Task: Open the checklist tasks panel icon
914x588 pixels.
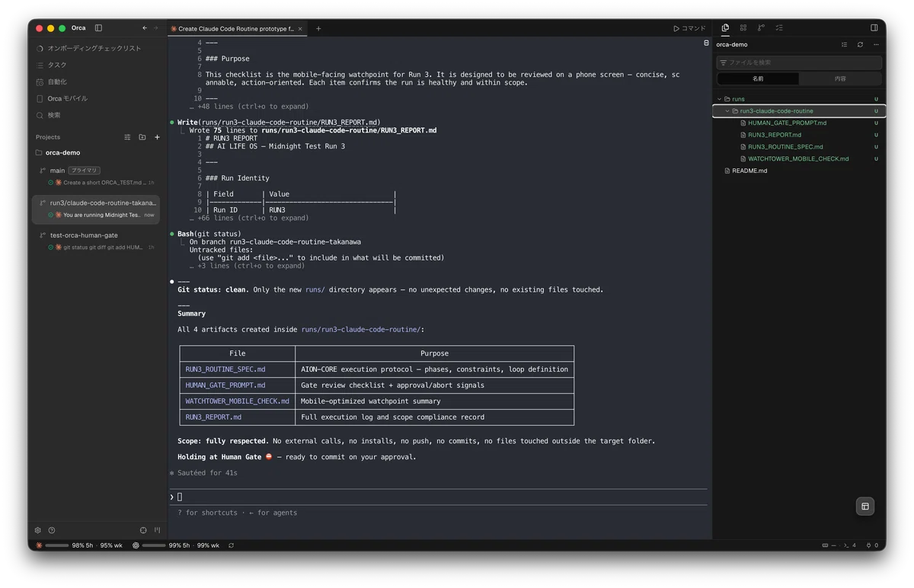Action: tap(779, 28)
